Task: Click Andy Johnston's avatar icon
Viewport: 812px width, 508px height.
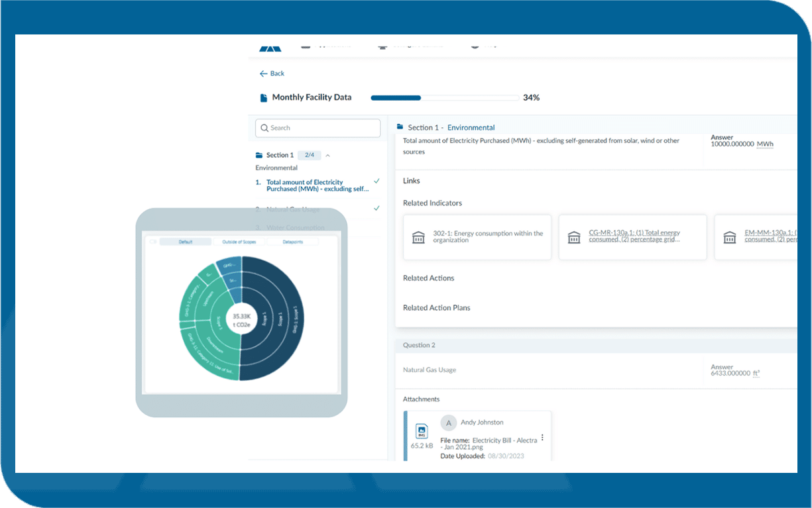Action: click(449, 423)
